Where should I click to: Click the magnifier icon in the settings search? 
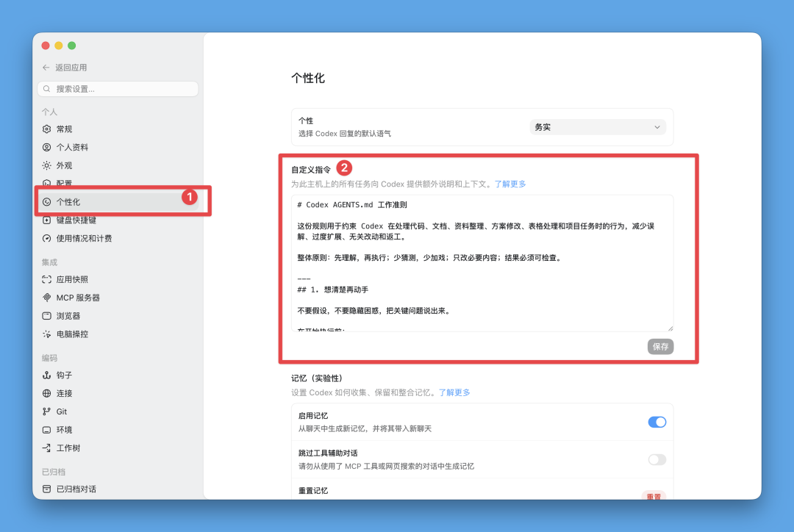[x=46, y=89]
